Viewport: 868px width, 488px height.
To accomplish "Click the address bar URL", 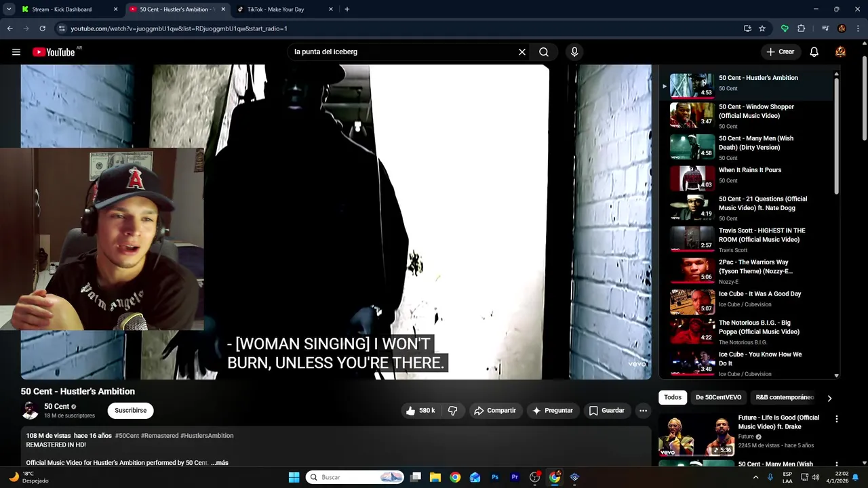I will (179, 28).
